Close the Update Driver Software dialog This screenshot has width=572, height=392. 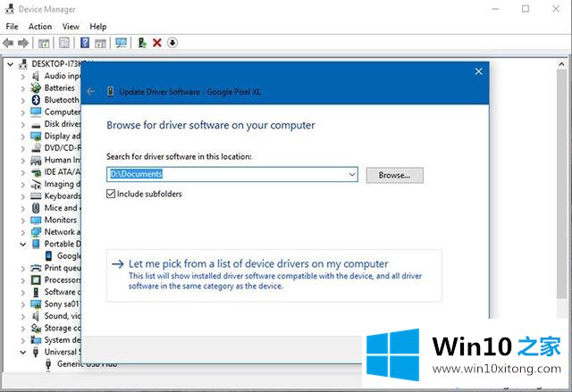(x=479, y=71)
